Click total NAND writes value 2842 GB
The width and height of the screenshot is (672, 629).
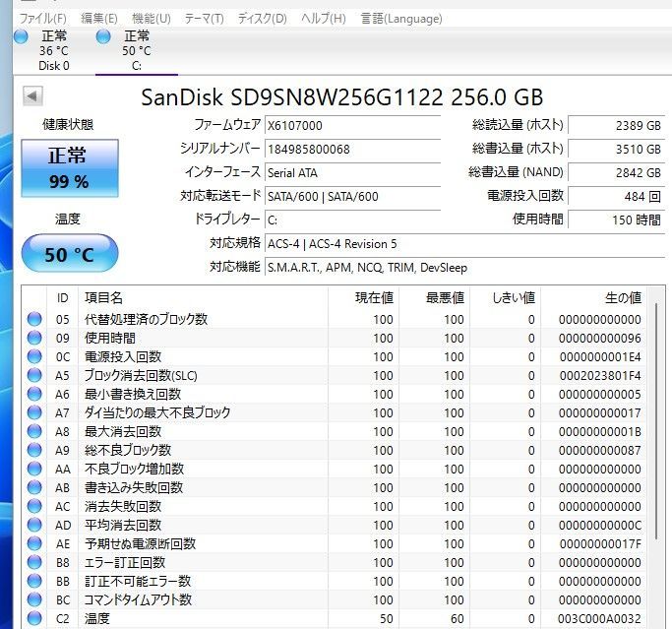coord(617,173)
